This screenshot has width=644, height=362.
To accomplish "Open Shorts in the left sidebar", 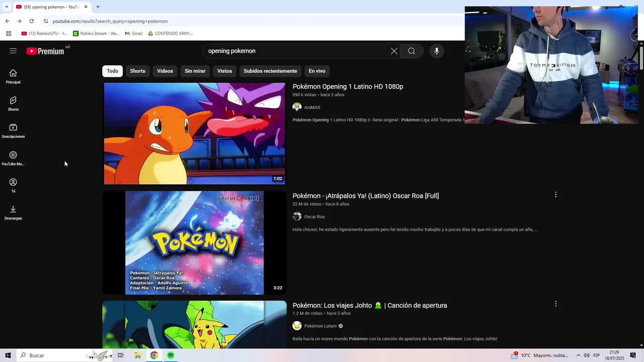I will click(13, 104).
